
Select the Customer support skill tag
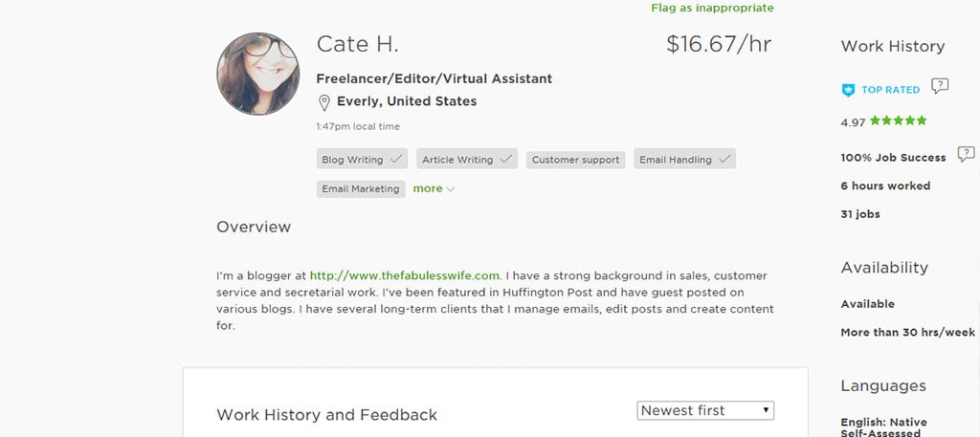click(x=575, y=160)
